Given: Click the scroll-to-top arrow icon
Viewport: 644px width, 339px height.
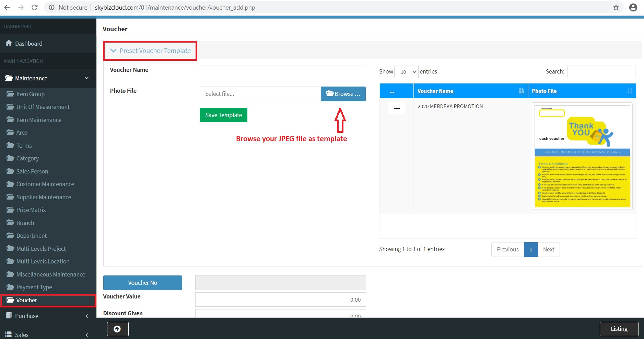Looking at the screenshot, I should pos(117,329).
